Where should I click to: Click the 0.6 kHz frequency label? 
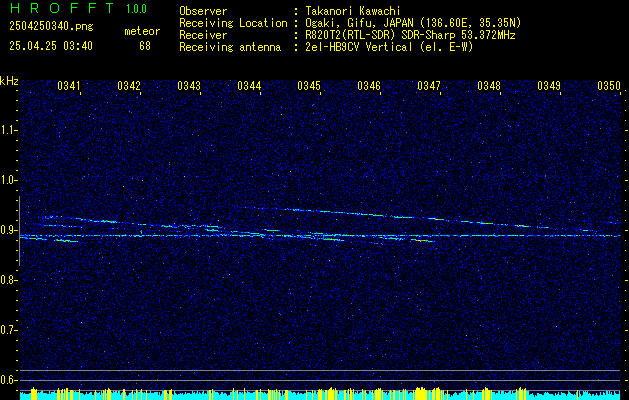coord(9,380)
